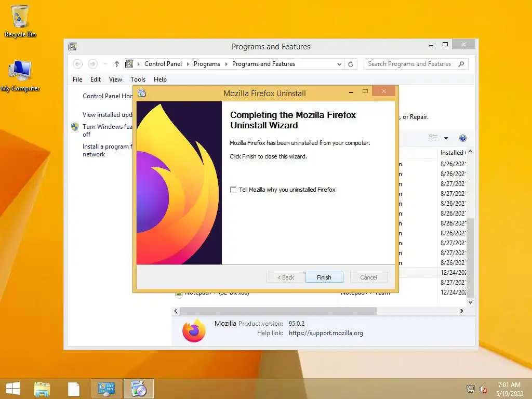This screenshot has height=399, width=532.
Task: Click the Windows Start button
Action: (13, 389)
